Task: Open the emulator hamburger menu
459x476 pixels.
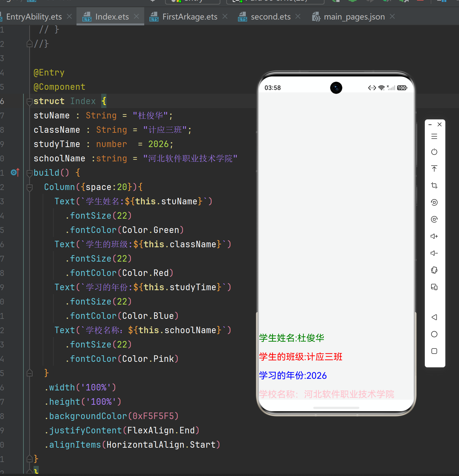Action: click(434, 136)
